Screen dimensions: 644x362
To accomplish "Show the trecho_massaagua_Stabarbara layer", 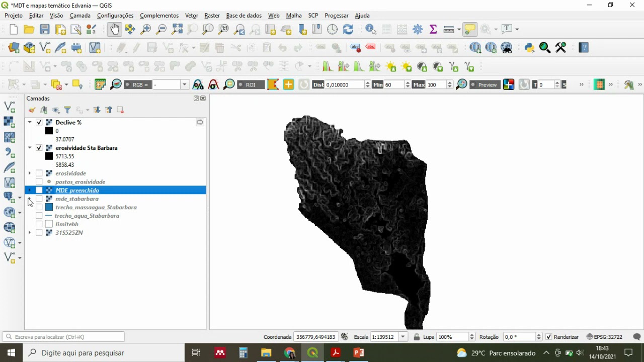I will pos(39,208).
